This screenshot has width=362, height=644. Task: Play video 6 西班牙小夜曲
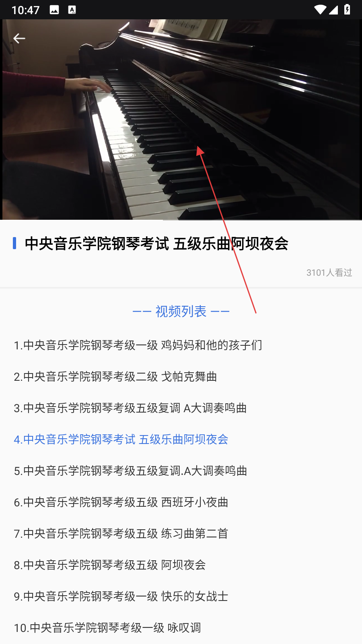[x=121, y=502]
